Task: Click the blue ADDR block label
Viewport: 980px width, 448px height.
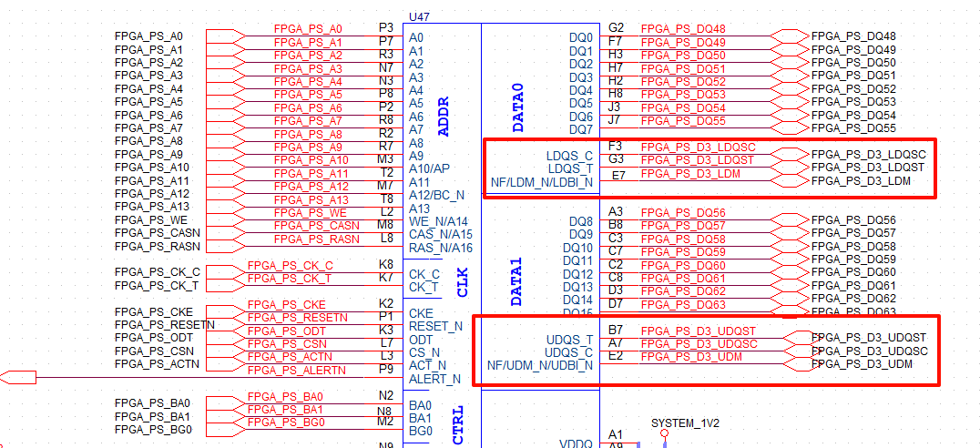Action: tap(444, 117)
